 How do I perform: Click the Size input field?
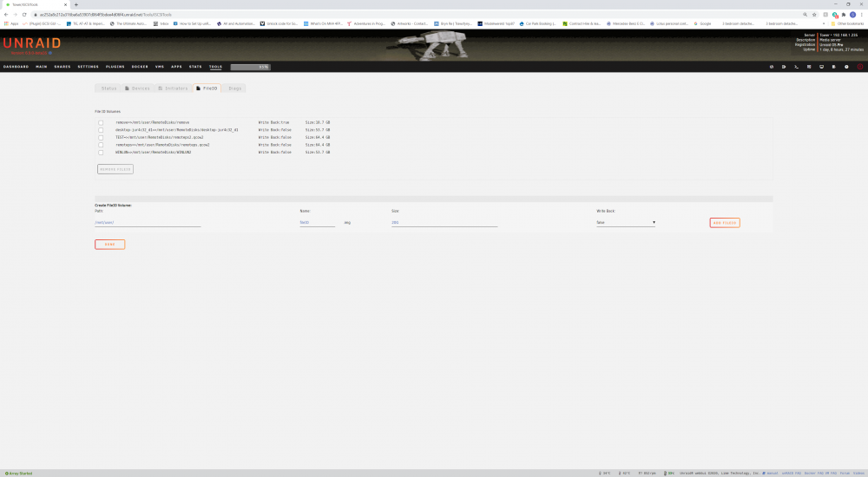point(444,222)
